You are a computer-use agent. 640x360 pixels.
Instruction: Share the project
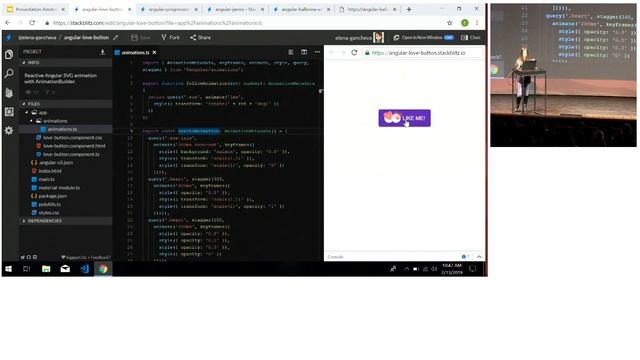pyautogui.click(x=200, y=37)
